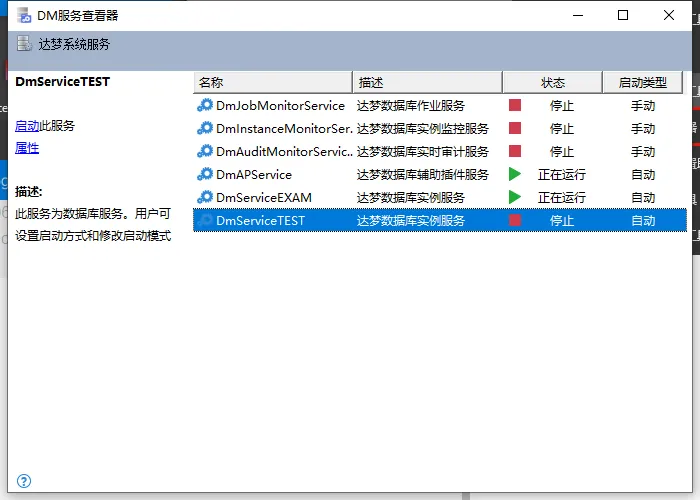This screenshot has height=500, width=700.
Task: Select the DmAPService row name
Action: coord(254,175)
